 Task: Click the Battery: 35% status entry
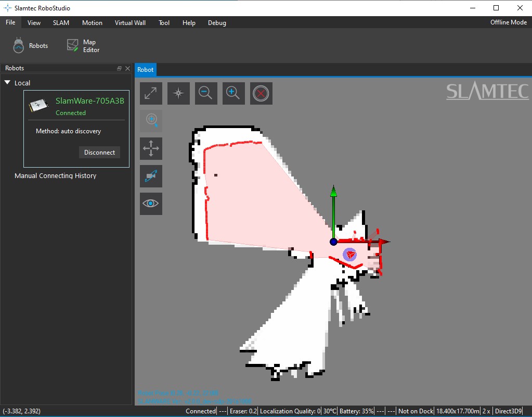356,411
